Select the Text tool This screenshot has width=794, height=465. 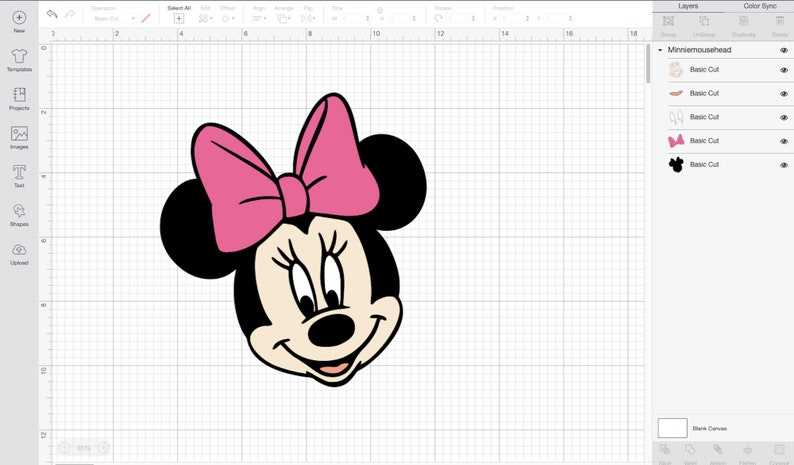click(19, 172)
